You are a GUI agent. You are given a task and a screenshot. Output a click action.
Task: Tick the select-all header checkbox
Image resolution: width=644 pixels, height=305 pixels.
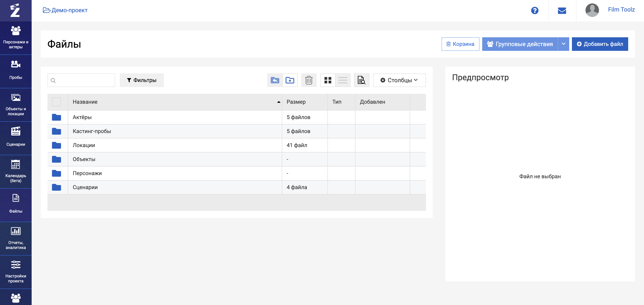click(56, 102)
